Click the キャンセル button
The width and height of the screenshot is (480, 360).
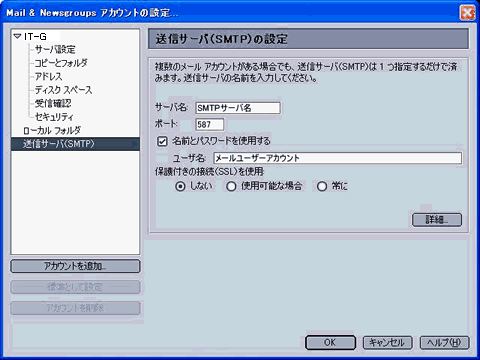click(387, 343)
